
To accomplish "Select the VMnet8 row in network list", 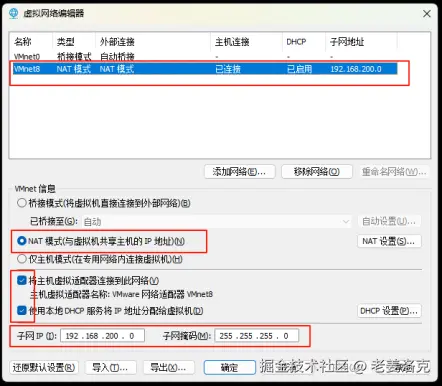I will 205,69.
